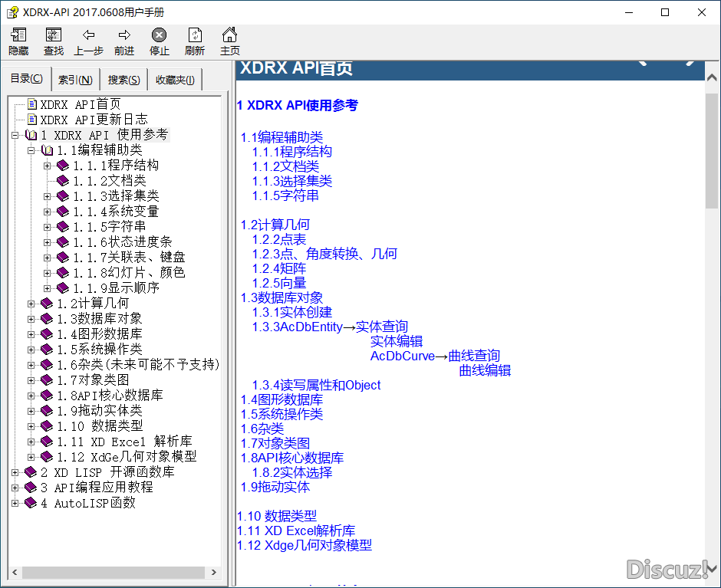Expand the 4 AutoLISP函数 tree node
721x588 pixels.
click(15, 503)
